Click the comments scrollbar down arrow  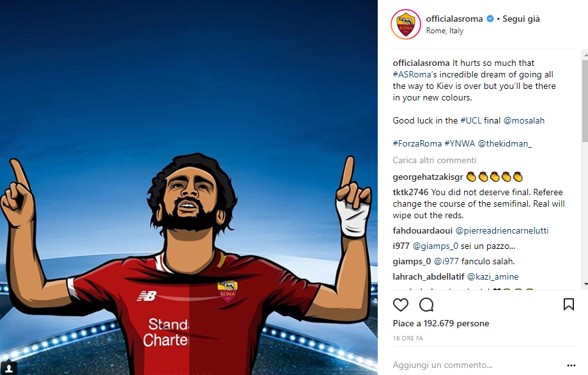[x=585, y=285]
